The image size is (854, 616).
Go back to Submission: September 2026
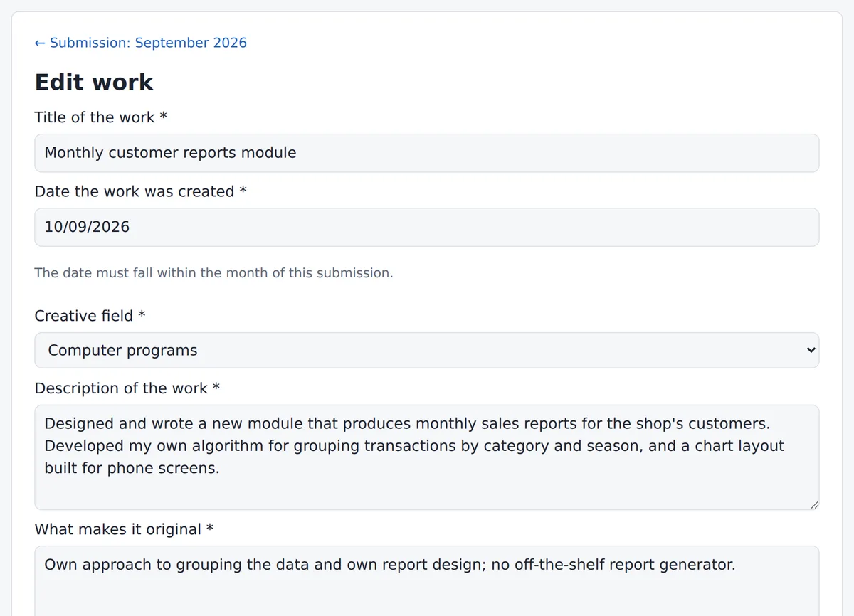point(141,43)
